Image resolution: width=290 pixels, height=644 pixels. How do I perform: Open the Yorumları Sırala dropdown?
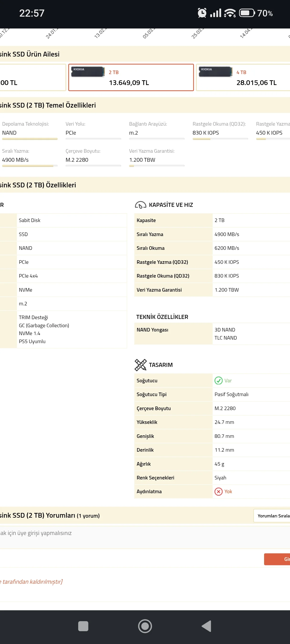pyautogui.click(x=272, y=516)
